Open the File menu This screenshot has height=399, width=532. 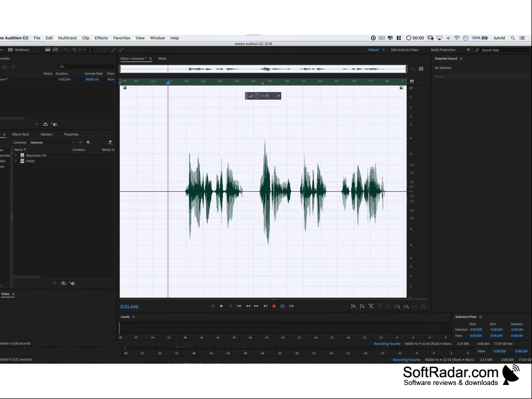37,38
